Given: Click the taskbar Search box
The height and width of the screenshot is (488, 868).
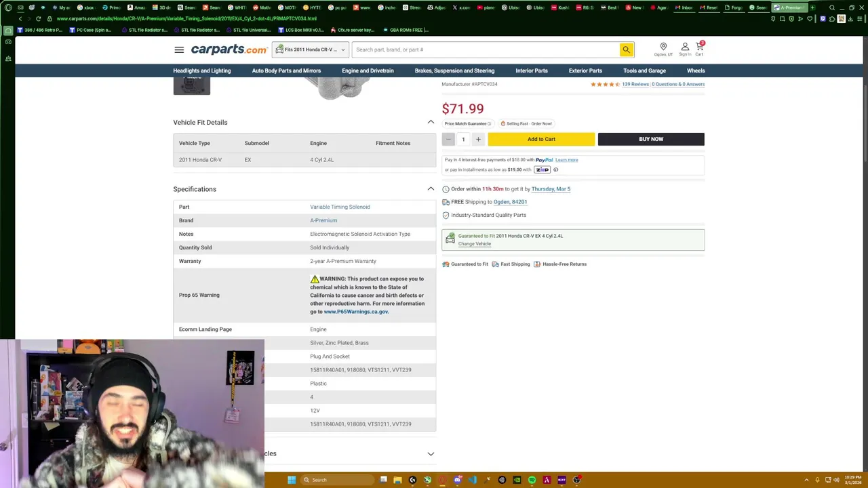Looking at the screenshot, I should point(337,480).
